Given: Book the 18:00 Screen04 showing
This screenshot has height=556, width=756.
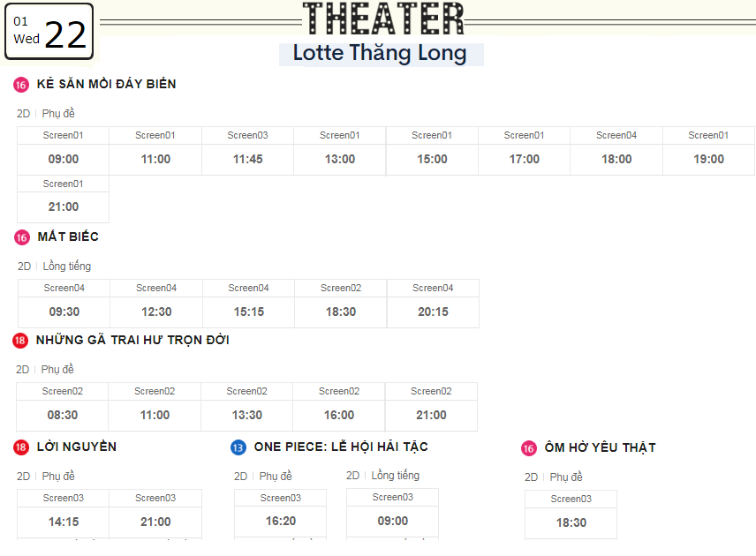Looking at the screenshot, I should tap(616, 151).
